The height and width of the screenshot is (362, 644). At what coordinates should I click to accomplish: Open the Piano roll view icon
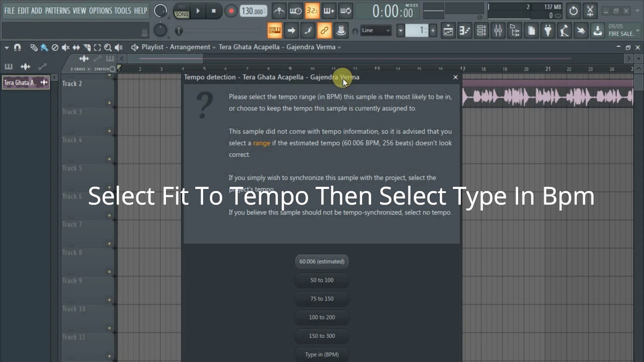click(x=464, y=31)
